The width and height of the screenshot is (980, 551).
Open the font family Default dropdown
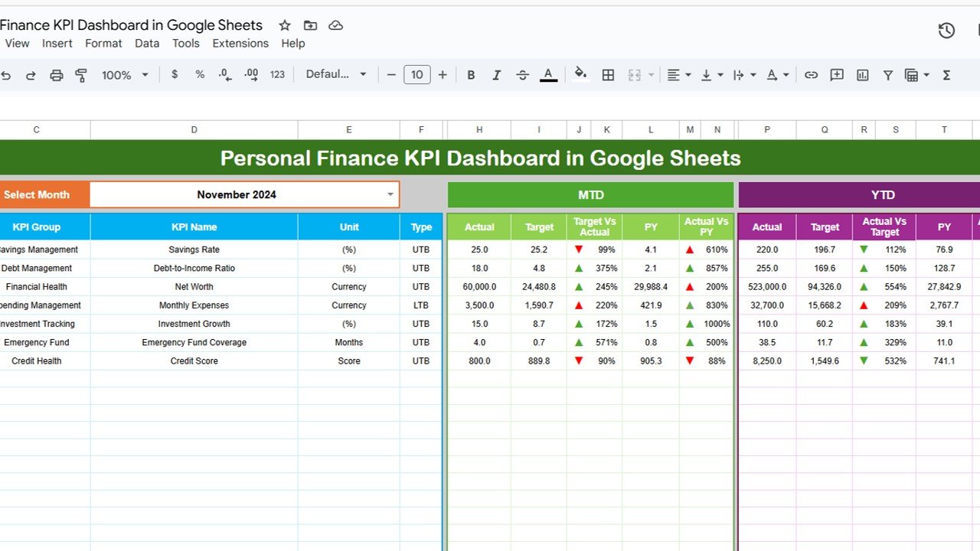point(336,74)
